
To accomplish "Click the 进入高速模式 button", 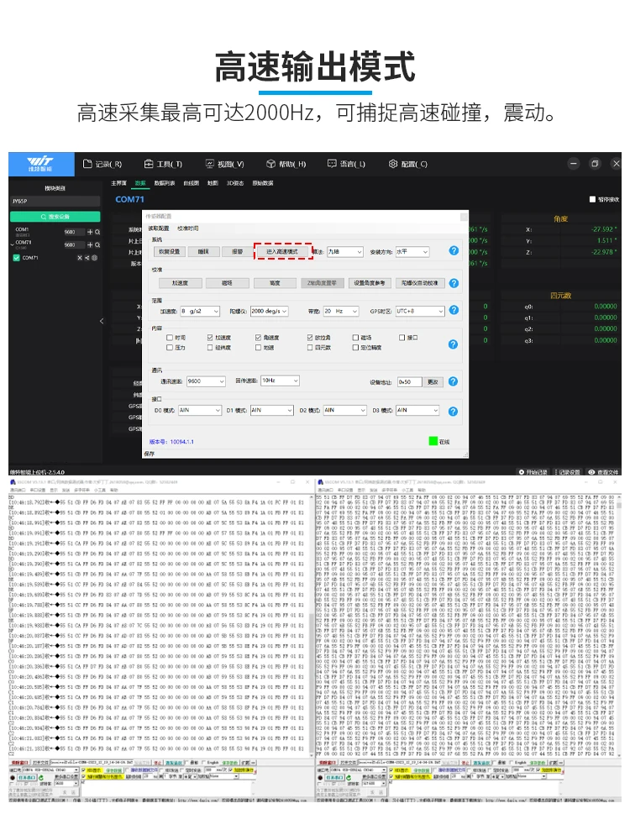I will (x=283, y=251).
